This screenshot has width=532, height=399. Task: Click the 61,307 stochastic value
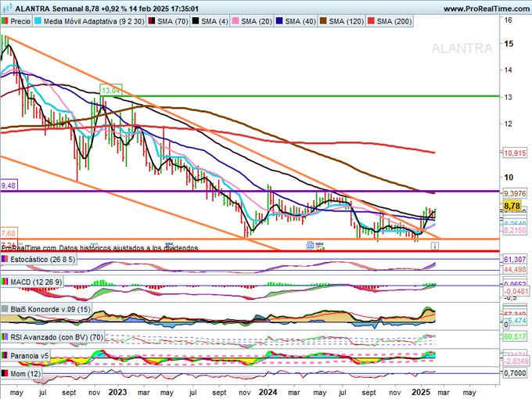pos(515,260)
